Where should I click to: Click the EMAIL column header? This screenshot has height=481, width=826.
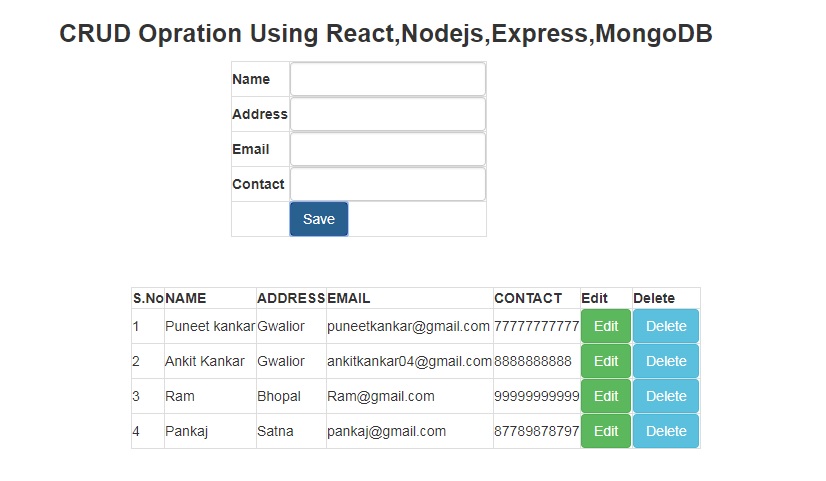coord(349,298)
